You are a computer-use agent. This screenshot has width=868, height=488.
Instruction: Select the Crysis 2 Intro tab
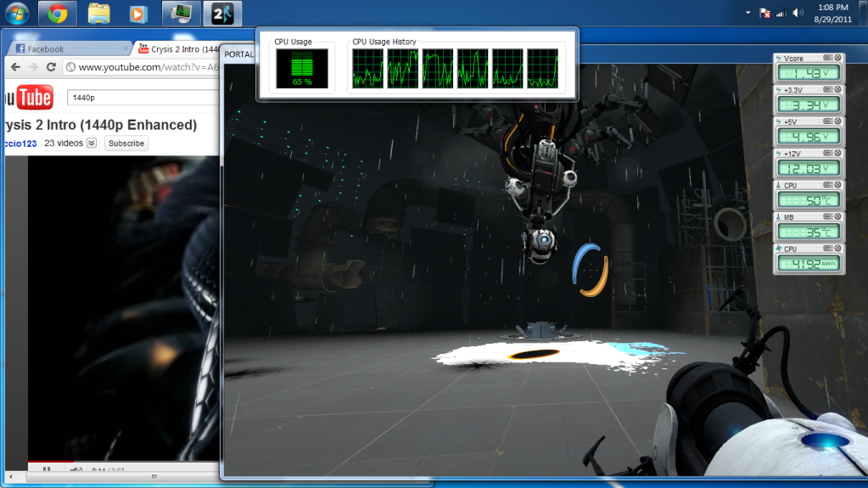pos(178,48)
